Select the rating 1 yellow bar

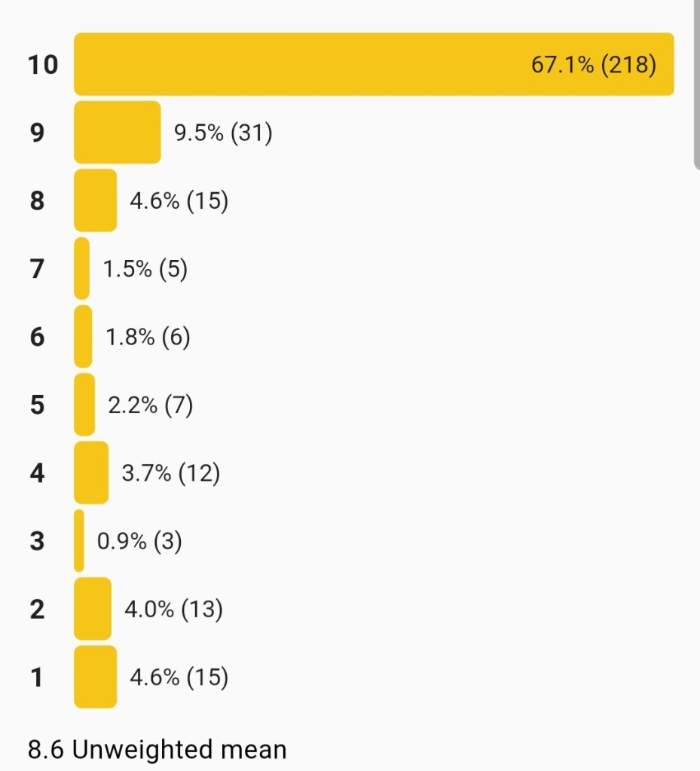pyautogui.click(x=95, y=677)
